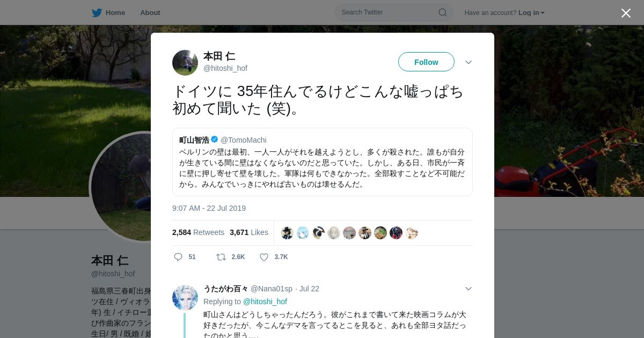Expand tweet options chevron beside Follow
The image size is (644, 338).
coord(469,62)
